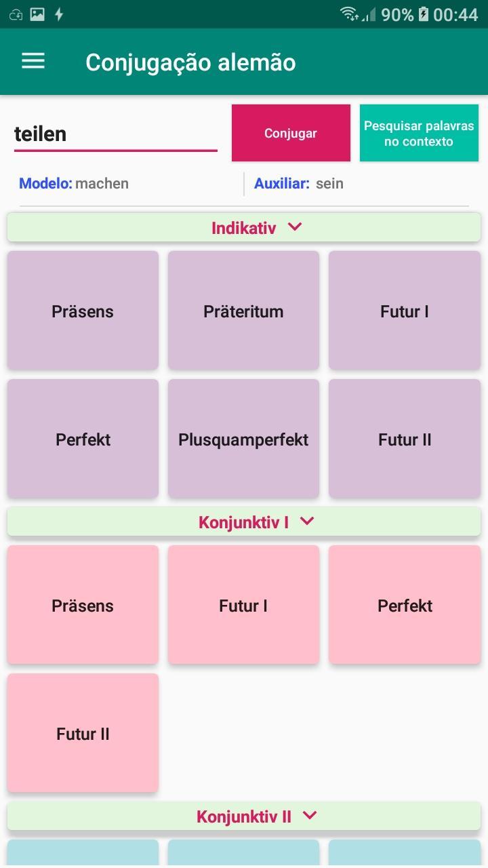Open Indikativ Präsens tile

pyautogui.click(x=83, y=311)
